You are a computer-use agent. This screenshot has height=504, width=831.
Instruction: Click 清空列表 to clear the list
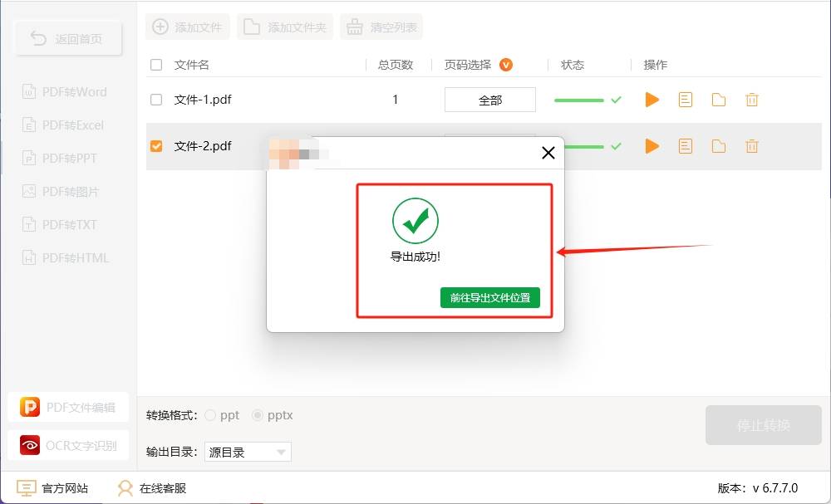[x=381, y=26]
